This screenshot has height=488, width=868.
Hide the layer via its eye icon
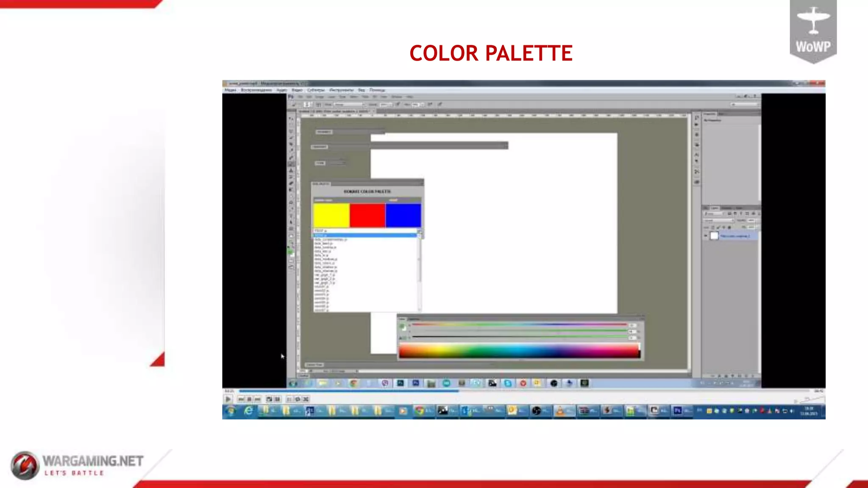click(x=705, y=236)
